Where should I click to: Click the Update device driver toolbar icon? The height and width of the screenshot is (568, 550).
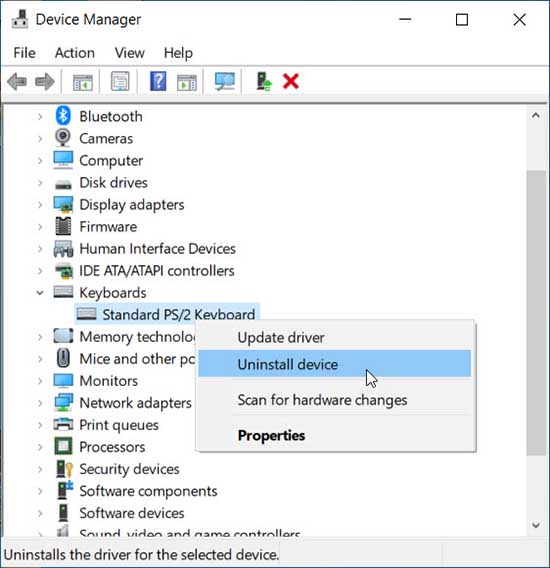click(x=264, y=81)
